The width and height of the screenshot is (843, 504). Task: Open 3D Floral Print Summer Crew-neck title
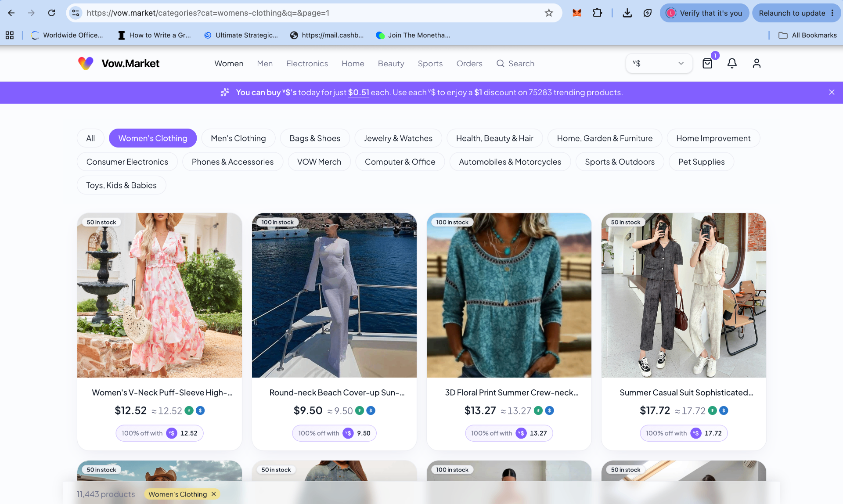pos(512,392)
